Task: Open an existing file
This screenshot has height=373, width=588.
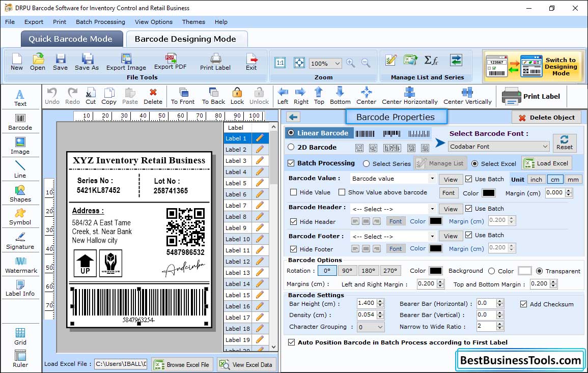Action: 38,62
